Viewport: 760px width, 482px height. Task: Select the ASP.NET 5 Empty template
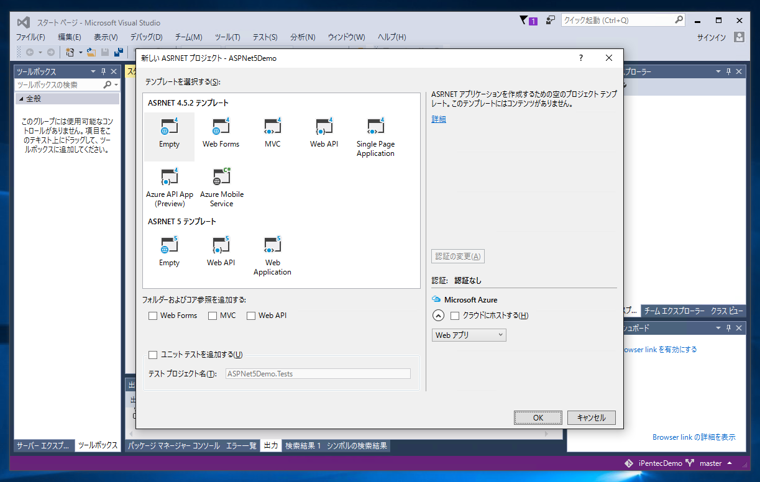click(x=169, y=252)
